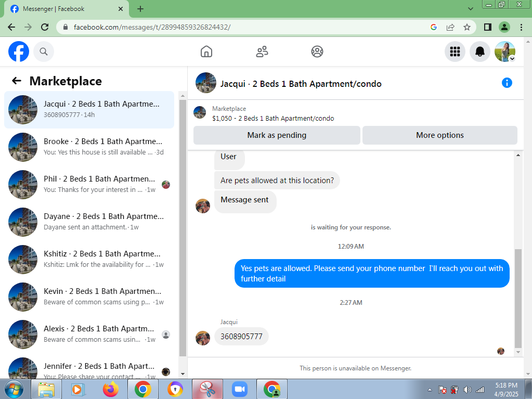Click the browser back arrow

click(x=11, y=27)
